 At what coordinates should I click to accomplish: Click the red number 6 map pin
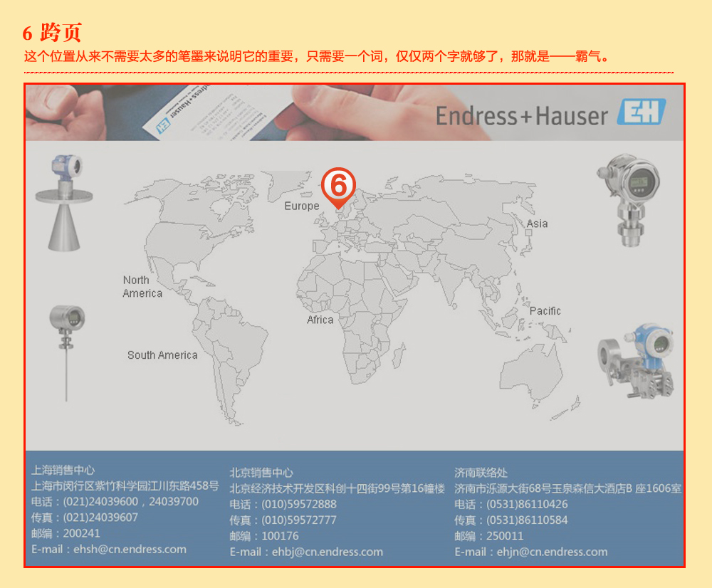(x=338, y=187)
